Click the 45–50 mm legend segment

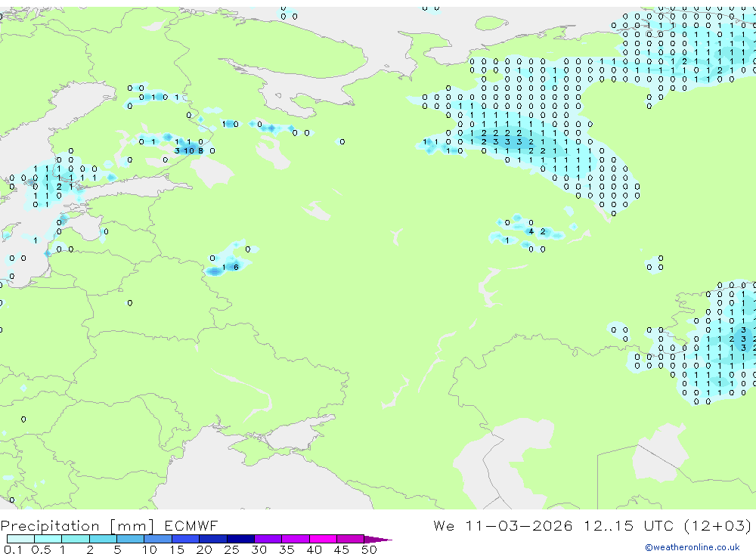(351, 539)
